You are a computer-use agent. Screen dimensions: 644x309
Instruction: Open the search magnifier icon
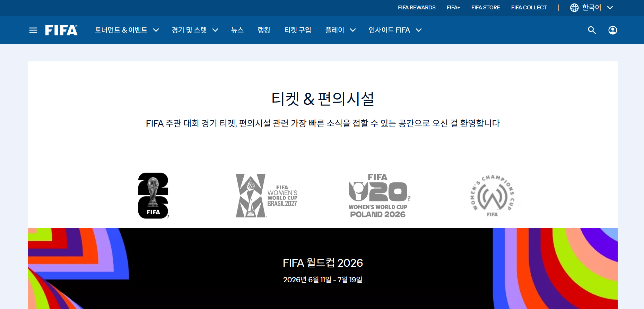click(x=592, y=30)
